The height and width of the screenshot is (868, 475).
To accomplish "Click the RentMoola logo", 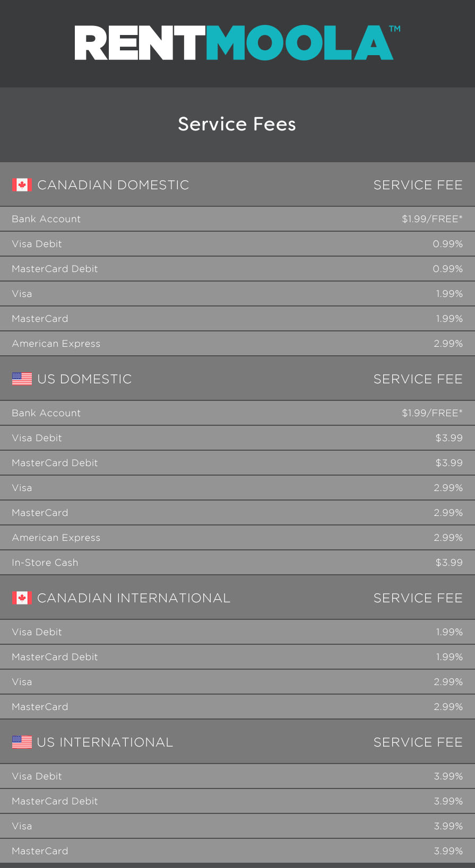I will pos(237,43).
